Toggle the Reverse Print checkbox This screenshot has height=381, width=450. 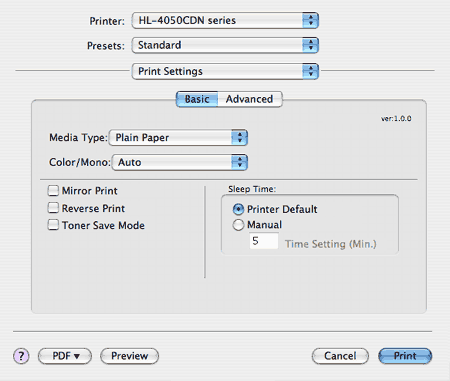(x=53, y=208)
